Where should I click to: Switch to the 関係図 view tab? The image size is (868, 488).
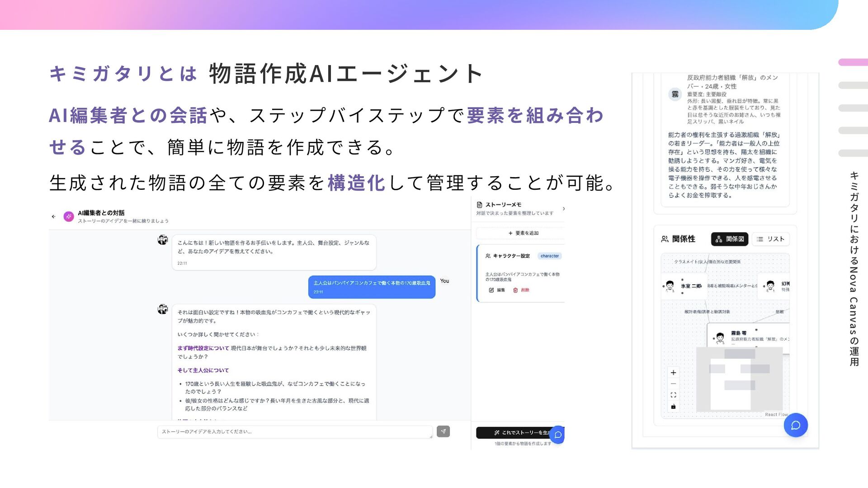pyautogui.click(x=730, y=239)
